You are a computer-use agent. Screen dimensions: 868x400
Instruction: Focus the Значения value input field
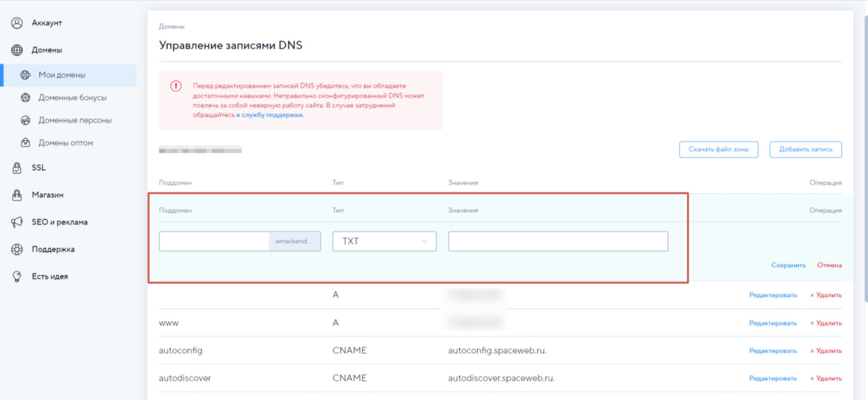(557, 241)
